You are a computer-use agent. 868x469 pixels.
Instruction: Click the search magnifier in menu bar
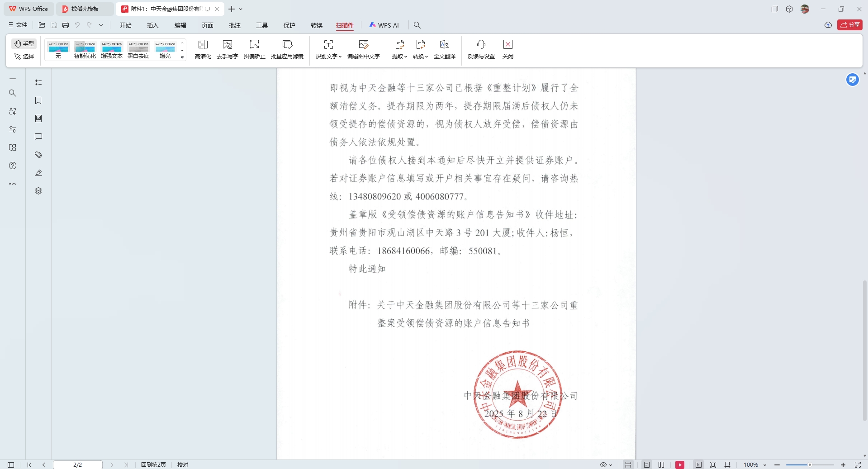click(417, 25)
